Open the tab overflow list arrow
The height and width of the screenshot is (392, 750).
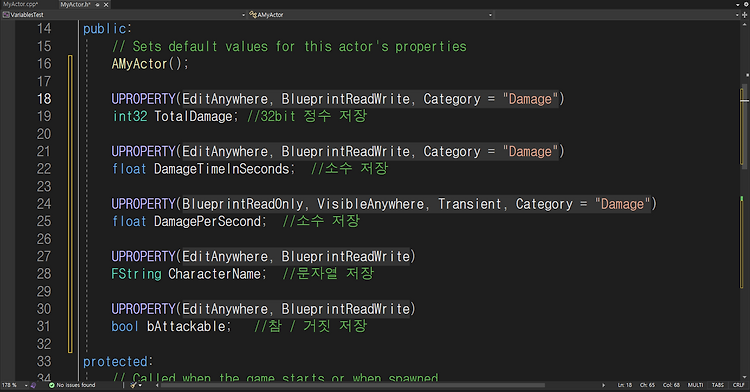738,4
